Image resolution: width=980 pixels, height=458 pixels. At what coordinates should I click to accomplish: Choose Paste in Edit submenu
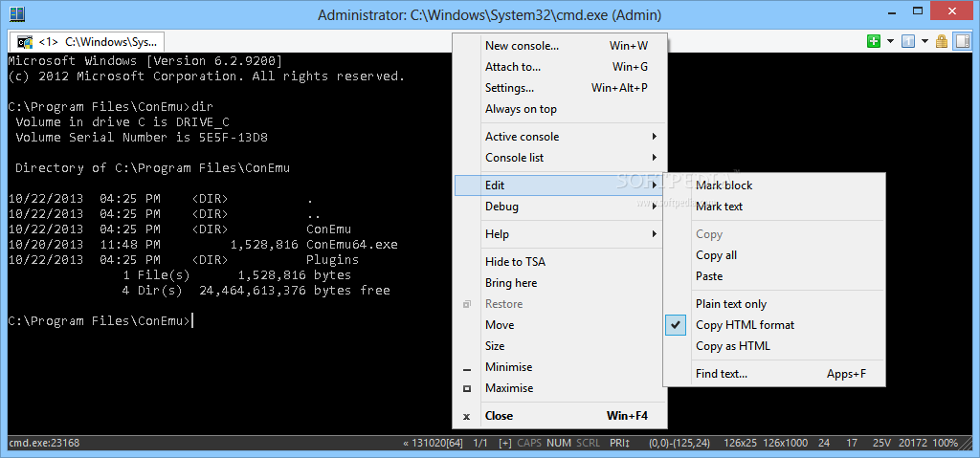coord(774,276)
